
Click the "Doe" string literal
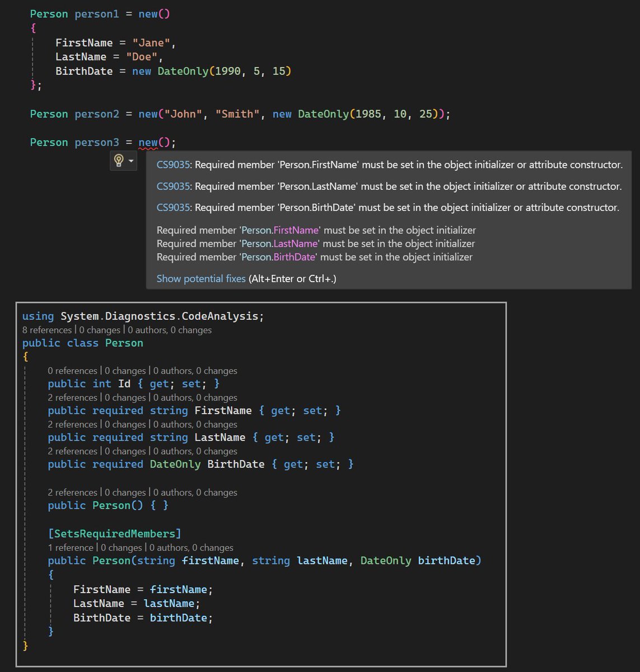pyautogui.click(x=142, y=57)
